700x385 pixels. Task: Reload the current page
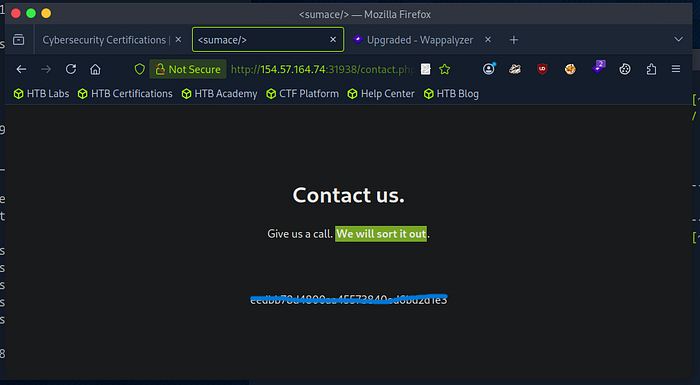click(x=71, y=69)
